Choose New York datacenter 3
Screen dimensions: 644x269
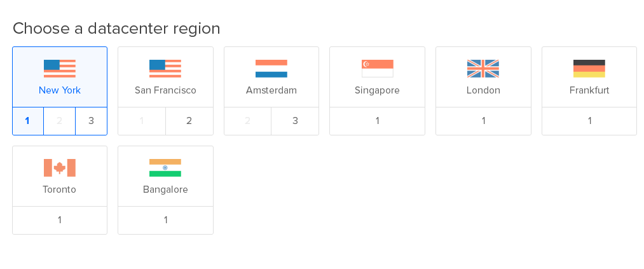click(x=91, y=121)
